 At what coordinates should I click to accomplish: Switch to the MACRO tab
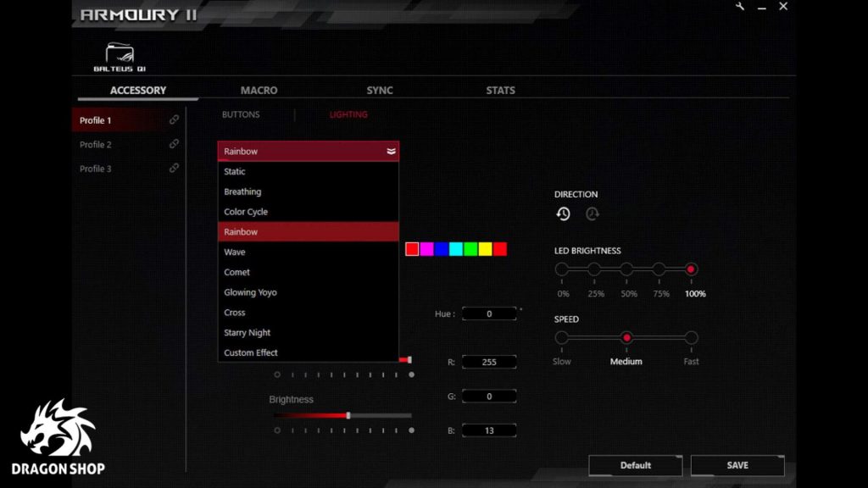tap(259, 91)
